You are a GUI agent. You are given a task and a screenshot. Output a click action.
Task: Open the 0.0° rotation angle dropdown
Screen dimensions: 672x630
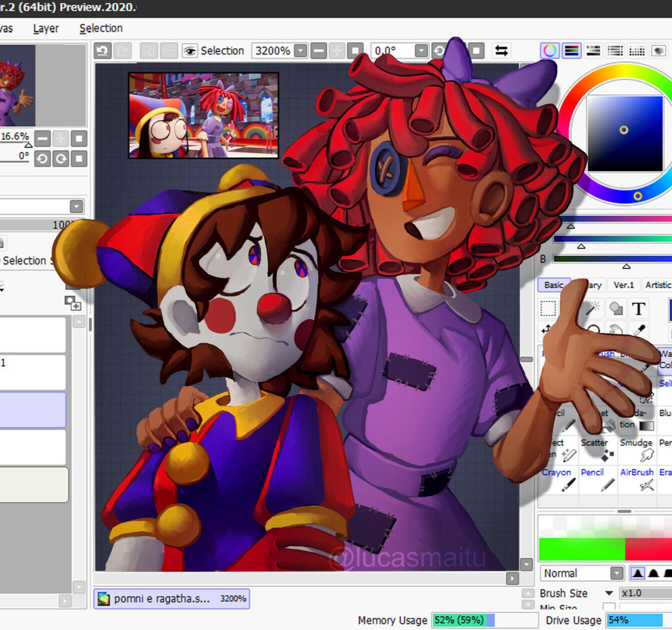coord(421,51)
